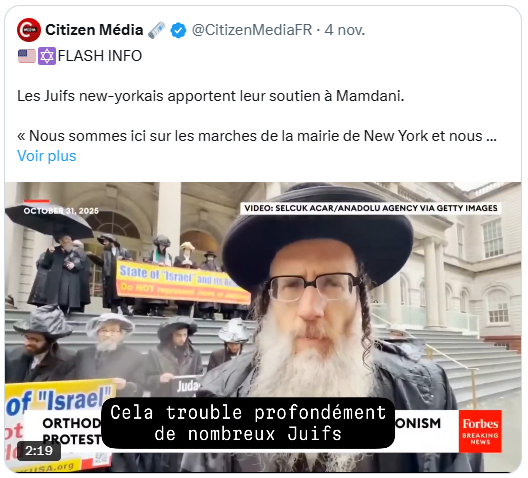Click the 2:19 video duration badge
Image resolution: width=528 pixels, height=478 pixels.
point(39,450)
